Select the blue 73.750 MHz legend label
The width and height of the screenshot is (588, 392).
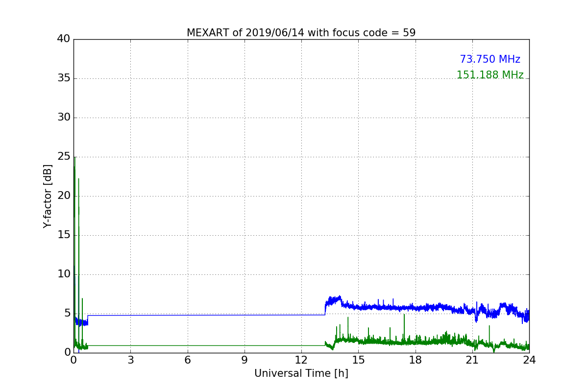490,59
